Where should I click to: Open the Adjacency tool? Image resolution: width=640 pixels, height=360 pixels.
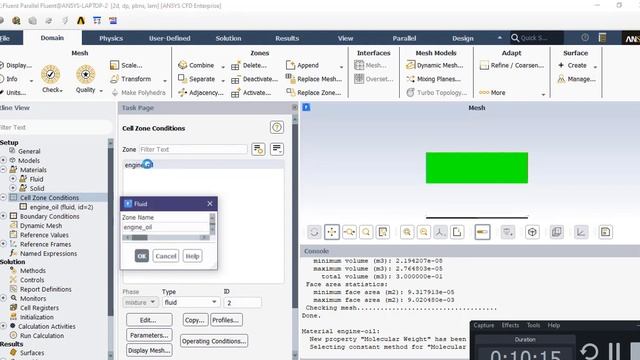(x=201, y=93)
